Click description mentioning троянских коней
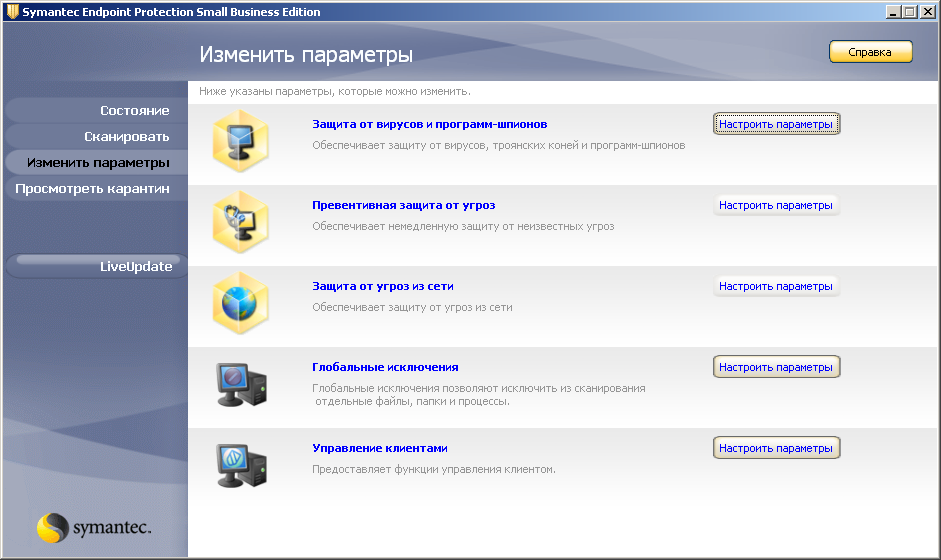Screen dimensions: 941x560 coord(499,145)
